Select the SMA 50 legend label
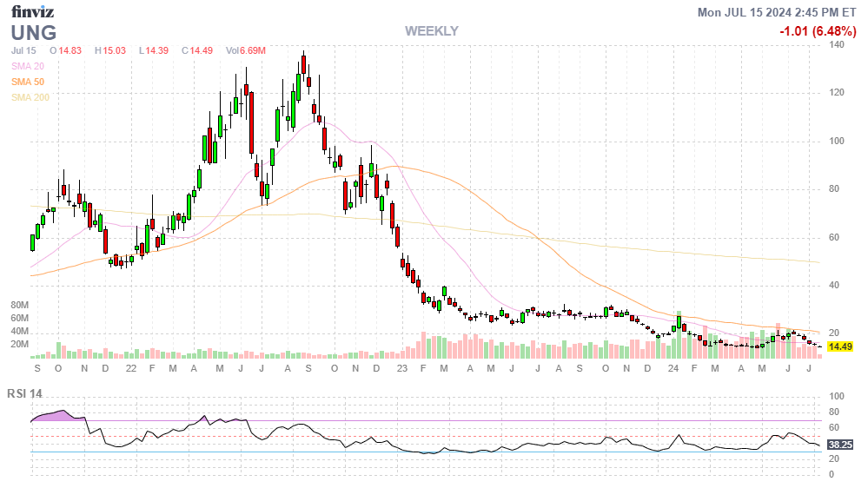Viewport: 868px width, 488px height. pos(28,82)
